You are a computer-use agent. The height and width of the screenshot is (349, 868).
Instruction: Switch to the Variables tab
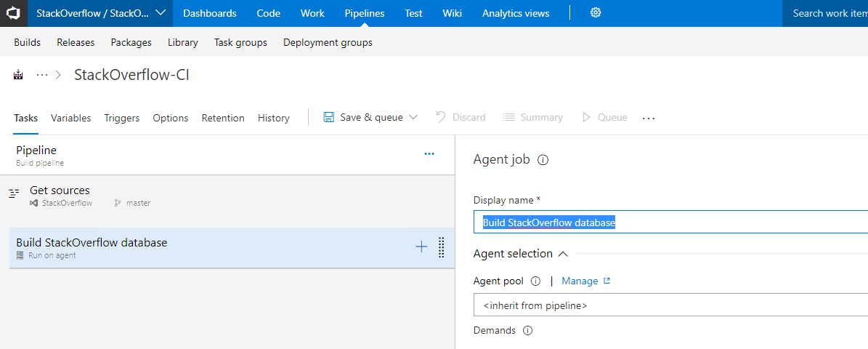[71, 118]
